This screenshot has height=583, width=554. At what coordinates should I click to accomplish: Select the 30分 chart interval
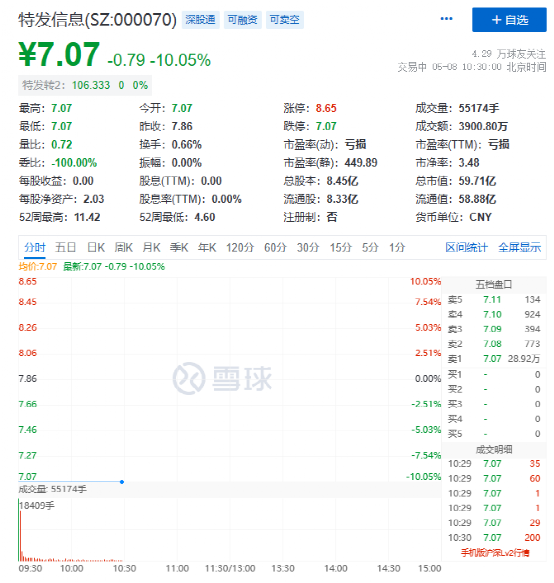pyautogui.click(x=308, y=247)
